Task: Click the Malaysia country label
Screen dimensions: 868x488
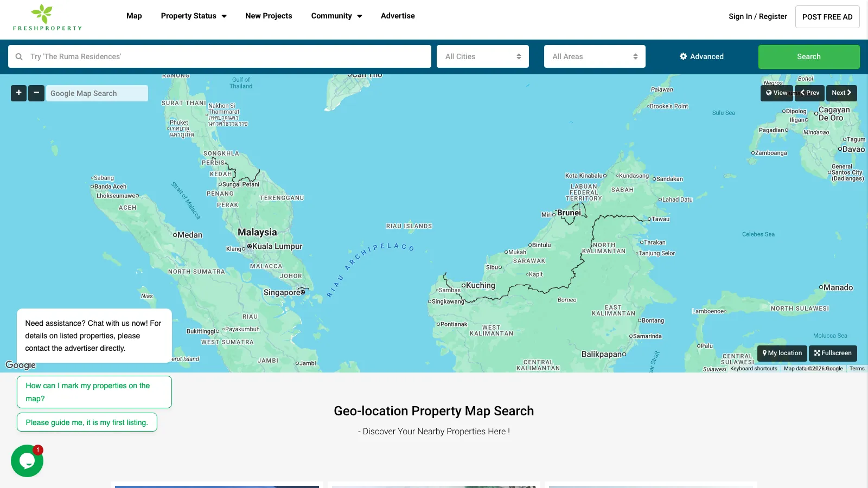Action: 257,232
